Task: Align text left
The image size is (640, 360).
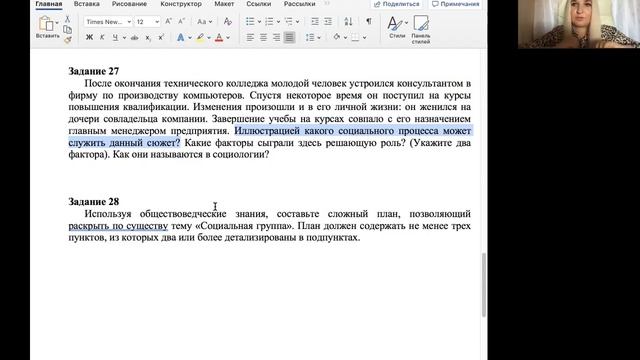Action: click(250, 38)
